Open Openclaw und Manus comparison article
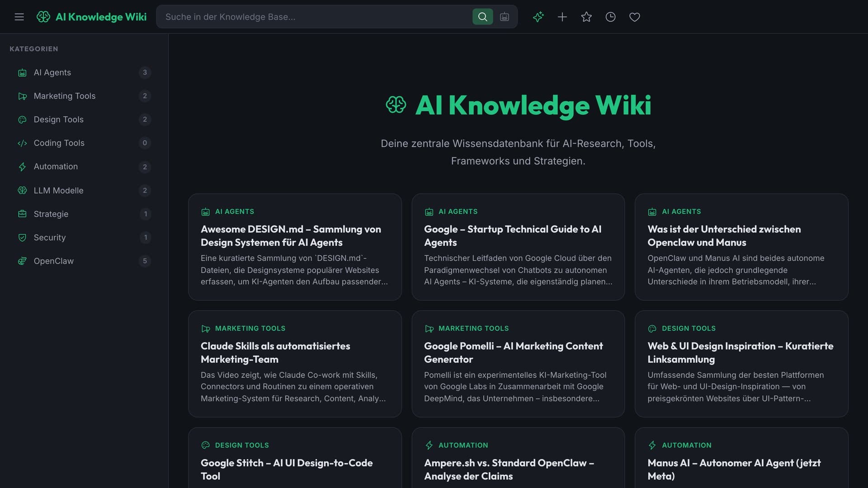This screenshot has width=868, height=488. pos(741,247)
